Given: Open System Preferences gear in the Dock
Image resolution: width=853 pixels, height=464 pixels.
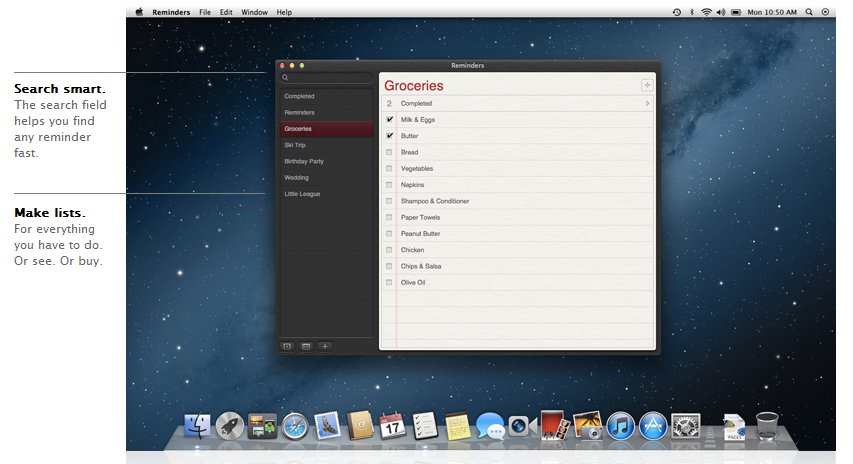Looking at the screenshot, I should pyautogui.click(x=685, y=426).
